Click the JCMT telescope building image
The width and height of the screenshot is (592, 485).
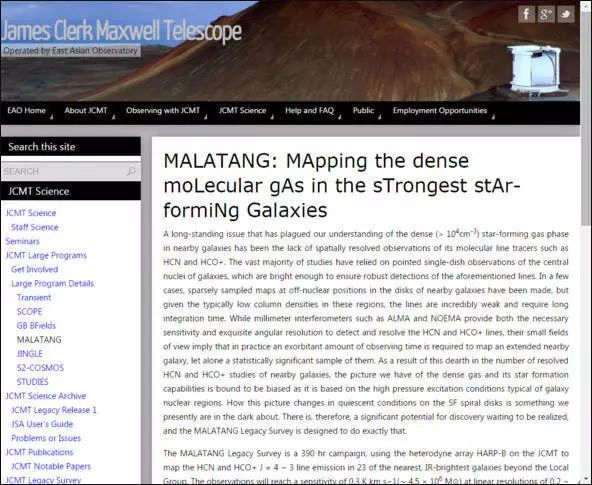tap(534, 71)
